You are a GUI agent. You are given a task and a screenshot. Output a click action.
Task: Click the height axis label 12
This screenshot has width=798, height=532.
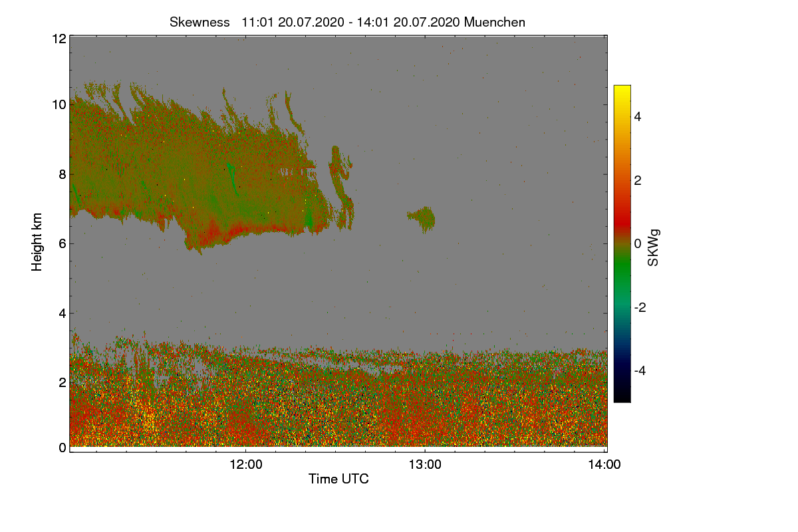[59, 39]
